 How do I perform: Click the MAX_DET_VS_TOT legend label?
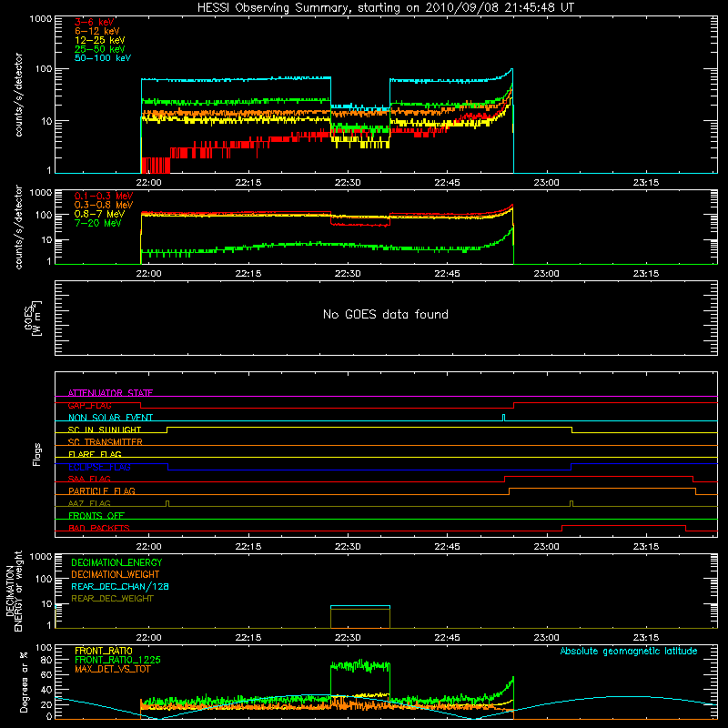112,669
